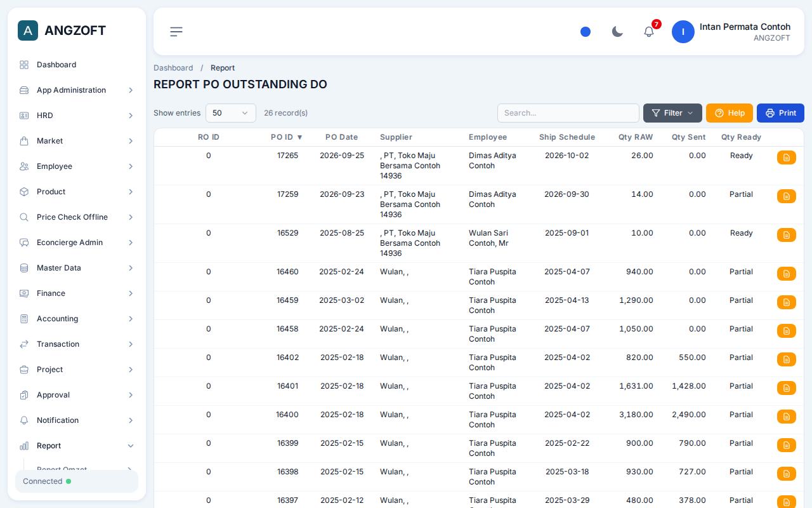Click the Connected status indicator
Screen dimensions: 812x508
pyautogui.click(x=77, y=481)
